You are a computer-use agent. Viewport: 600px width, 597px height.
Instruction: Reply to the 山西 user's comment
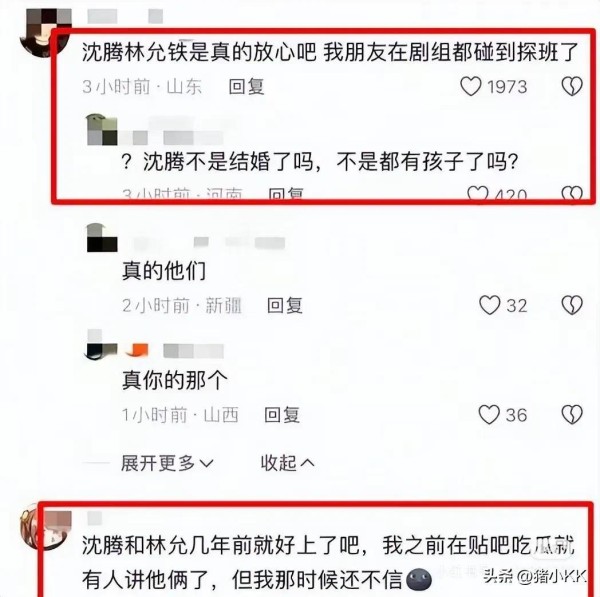coord(282,415)
